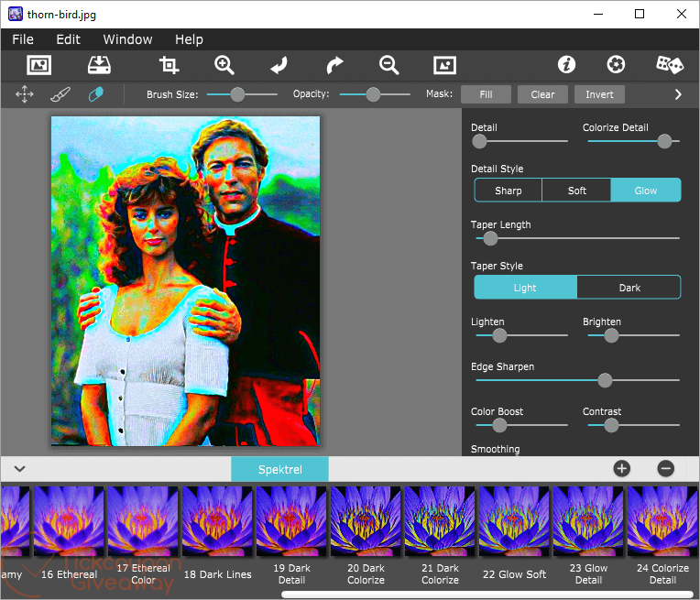
Task: Adjust the Opacity slider
Action: pyautogui.click(x=373, y=94)
